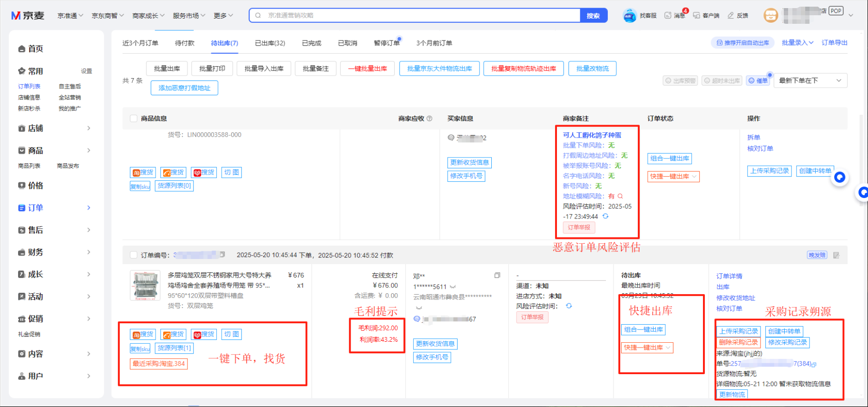Viewport: 868px width, 407px height.
Task: Click 添加恶意打假地址 button
Action: click(185, 88)
